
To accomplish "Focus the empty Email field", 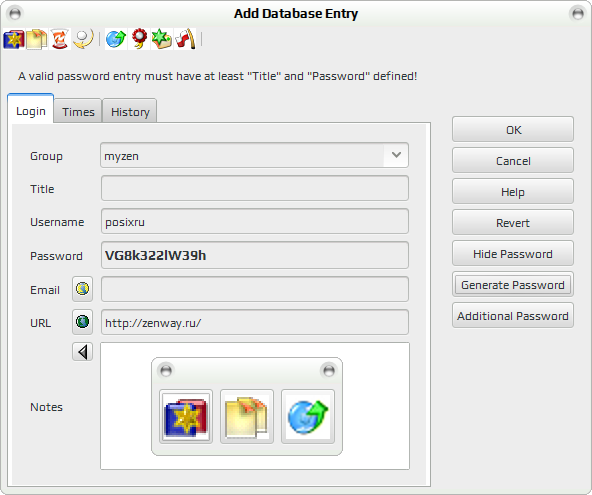I will click(x=255, y=289).
